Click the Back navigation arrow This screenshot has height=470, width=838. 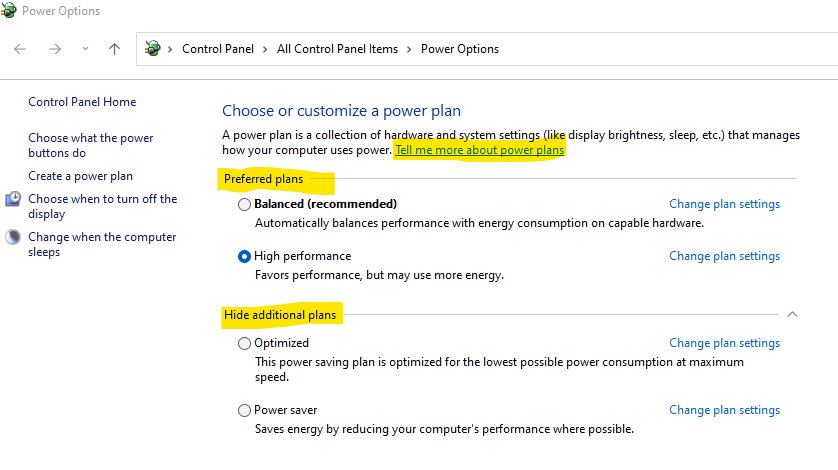(x=20, y=49)
